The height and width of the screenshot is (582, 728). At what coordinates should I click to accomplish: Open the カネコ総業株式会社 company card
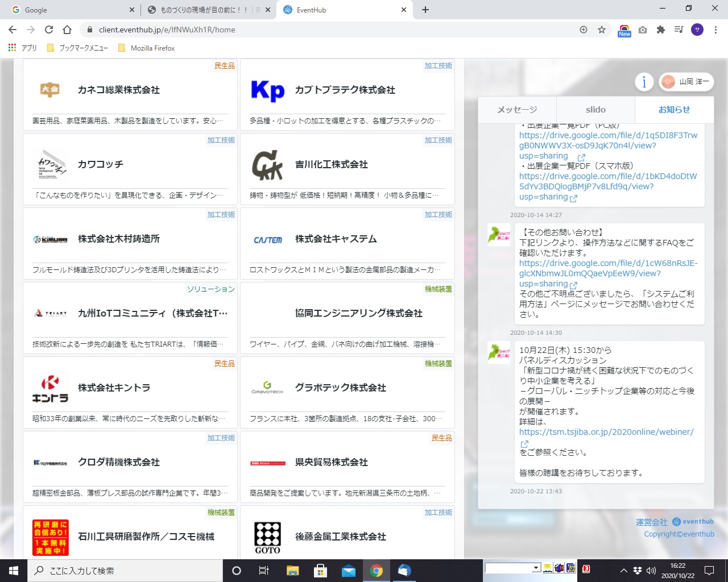tap(130, 95)
